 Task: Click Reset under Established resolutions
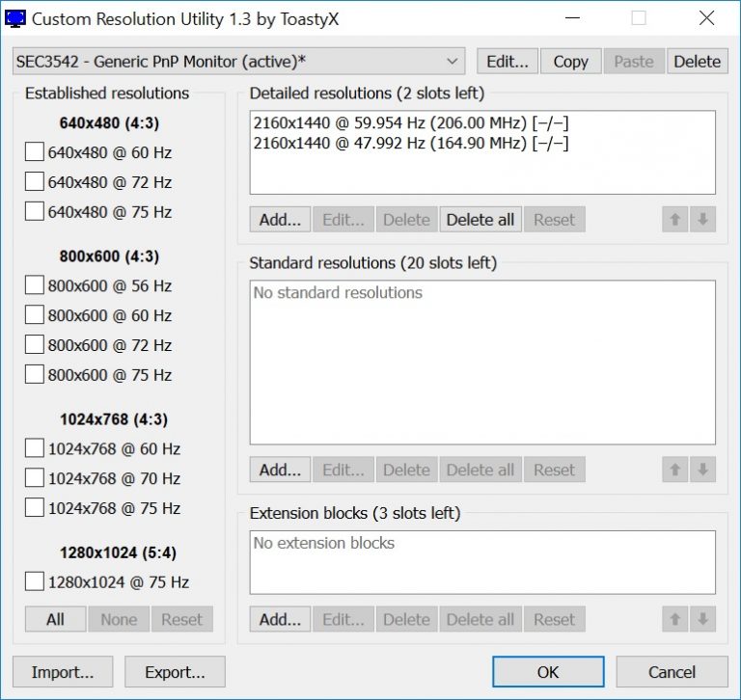click(x=182, y=619)
